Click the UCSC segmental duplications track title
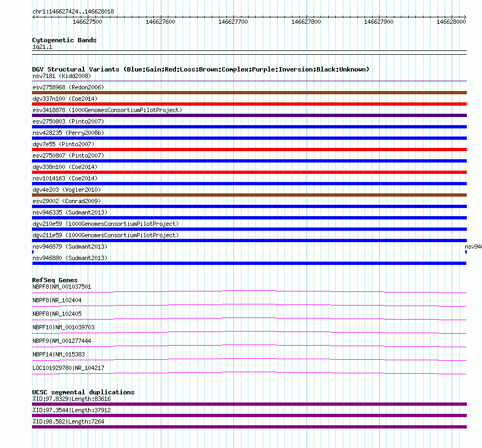482x448 pixels. pos(83,392)
